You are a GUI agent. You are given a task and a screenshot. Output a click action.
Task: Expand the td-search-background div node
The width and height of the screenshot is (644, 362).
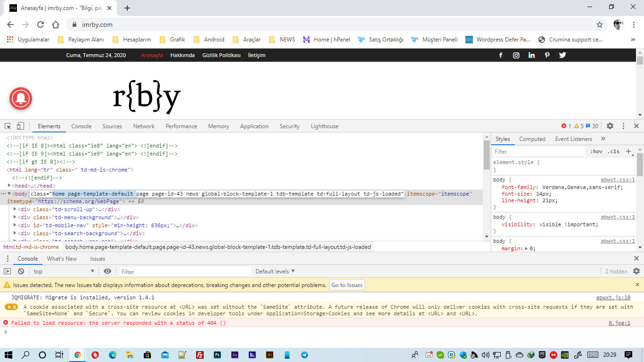pos(15,233)
